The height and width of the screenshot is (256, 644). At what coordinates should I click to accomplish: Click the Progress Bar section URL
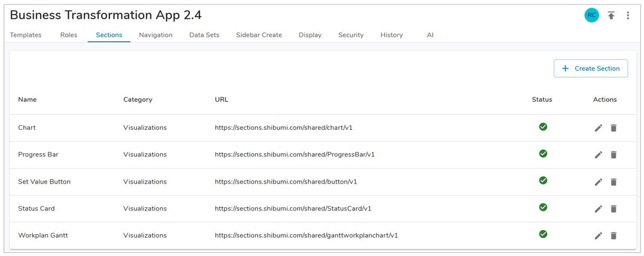coord(295,155)
